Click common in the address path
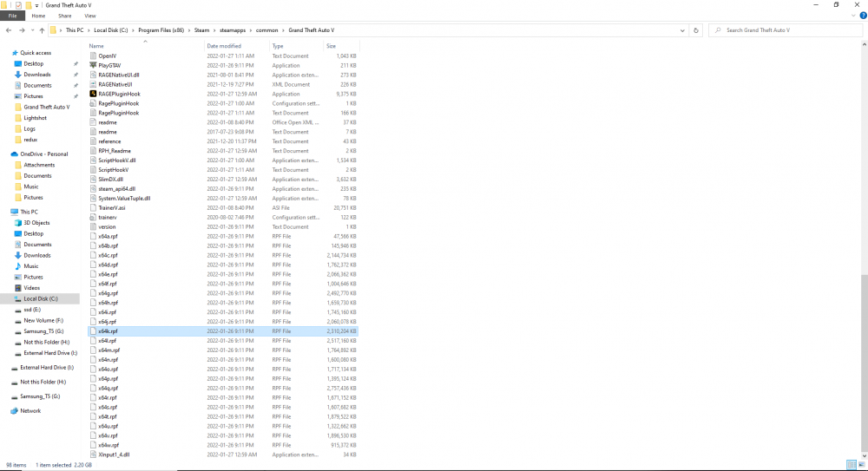 coord(266,30)
